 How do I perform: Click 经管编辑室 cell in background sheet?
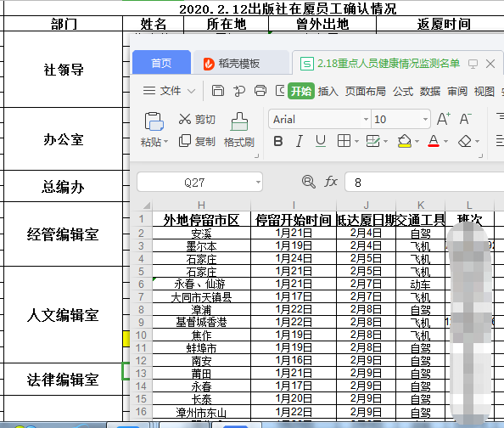tap(64, 234)
